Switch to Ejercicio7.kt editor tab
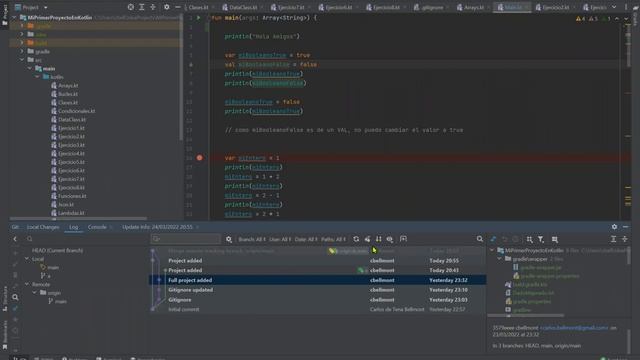Screen dimensions: 640x360 pos(291,7)
